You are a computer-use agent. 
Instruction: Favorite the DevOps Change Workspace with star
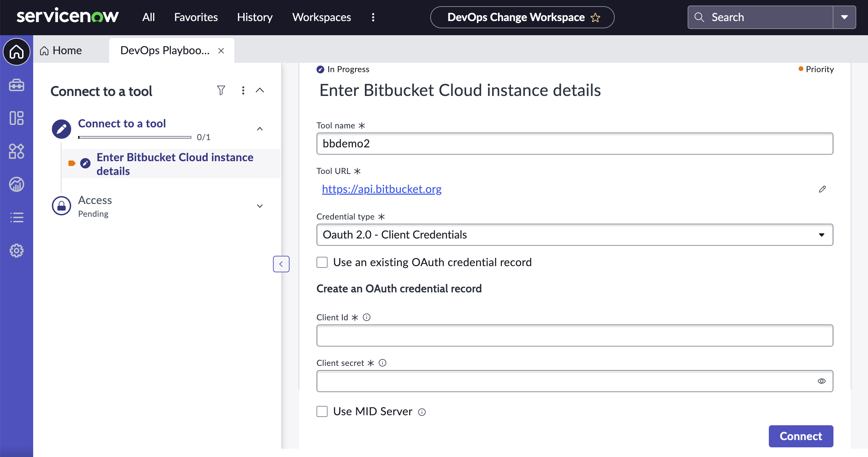(595, 18)
